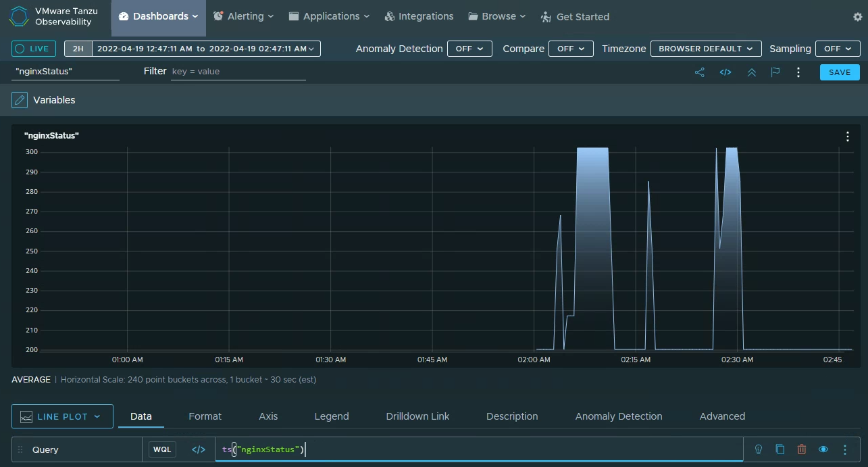Open the nginxStatus chart options menu
The height and width of the screenshot is (467, 868).
tap(848, 137)
